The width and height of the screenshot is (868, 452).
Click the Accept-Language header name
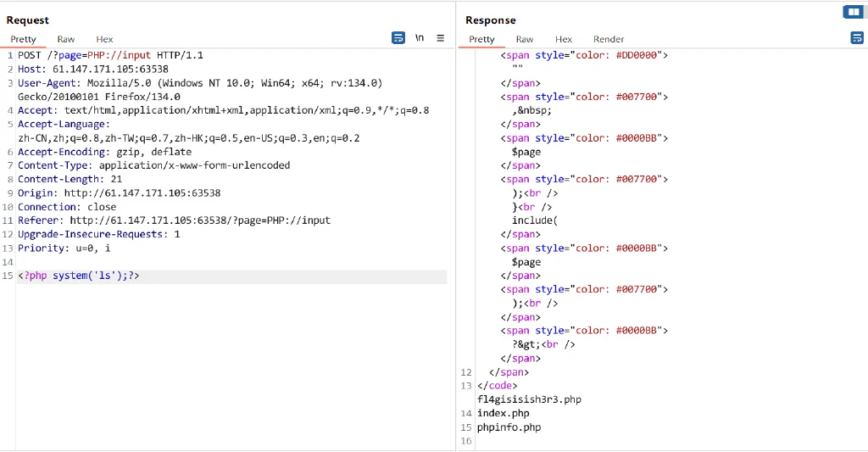64,124
